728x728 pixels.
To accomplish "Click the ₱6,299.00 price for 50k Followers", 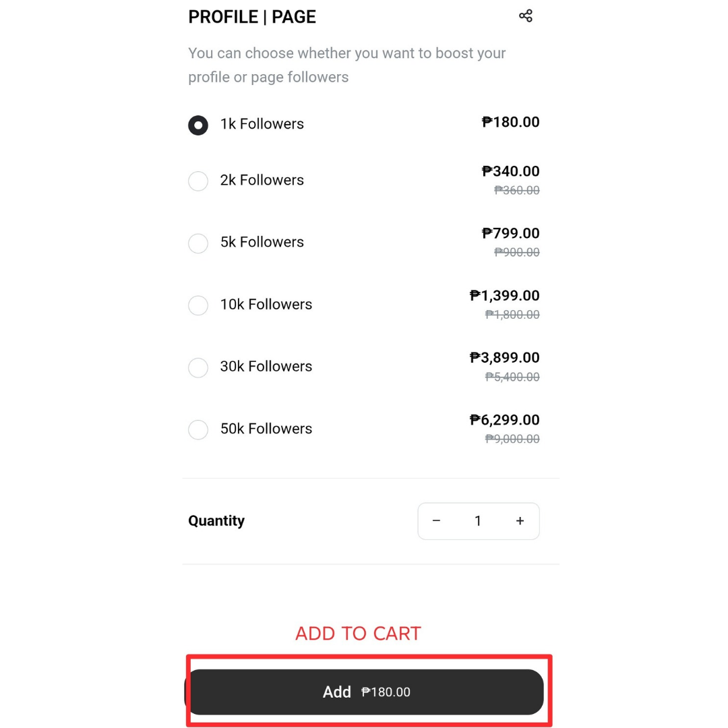I will click(x=504, y=420).
